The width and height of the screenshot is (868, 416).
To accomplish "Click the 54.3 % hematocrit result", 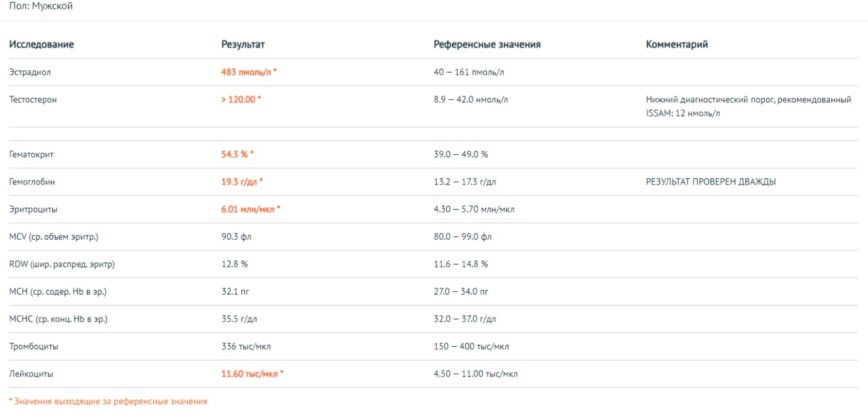I will [x=237, y=155].
